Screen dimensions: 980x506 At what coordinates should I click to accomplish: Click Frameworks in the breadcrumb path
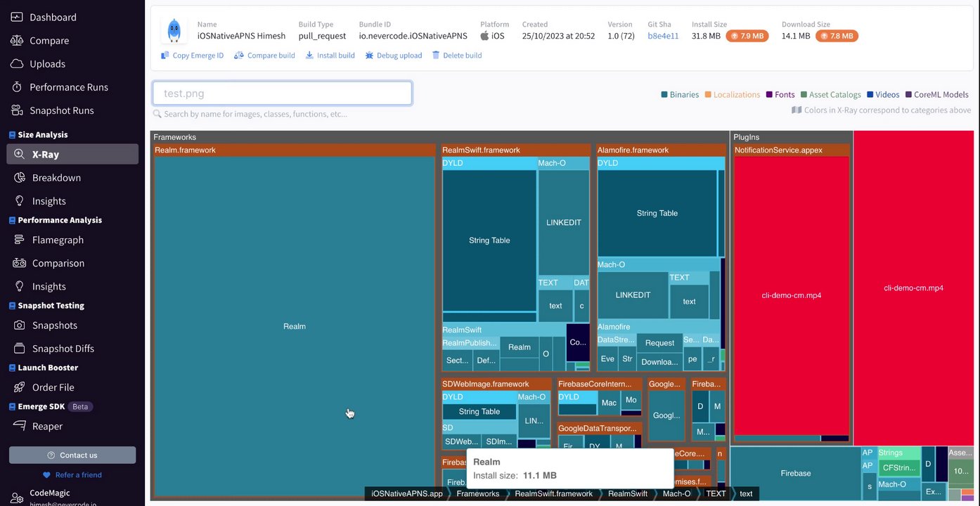[x=478, y=494]
